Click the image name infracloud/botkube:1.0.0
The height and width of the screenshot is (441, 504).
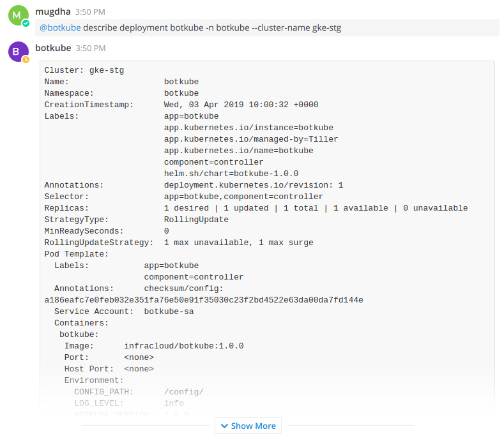click(x=184, y=346)
